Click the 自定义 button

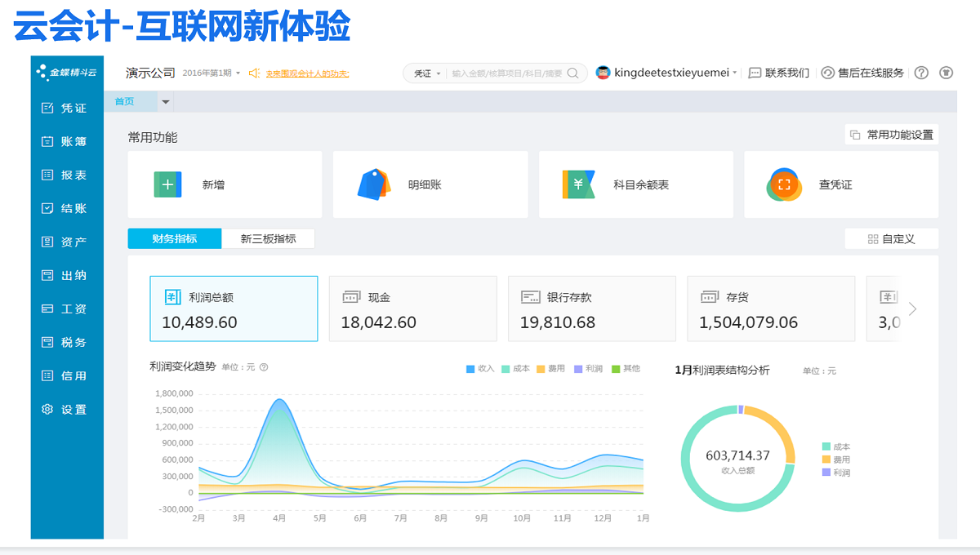click(x=891, y=239)
